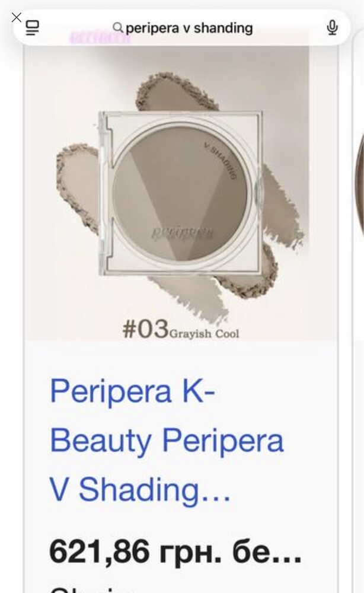Open the page menu icon left of search

coord(32,28)
